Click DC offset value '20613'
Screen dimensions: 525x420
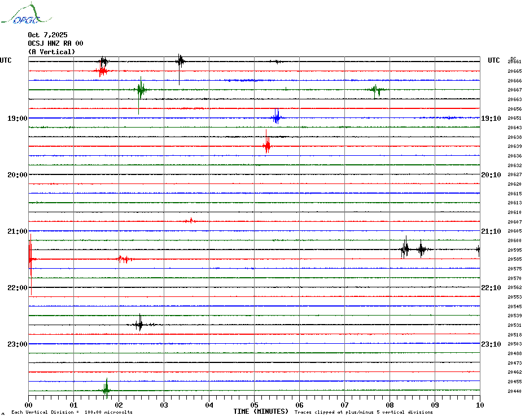coord(515,203)
